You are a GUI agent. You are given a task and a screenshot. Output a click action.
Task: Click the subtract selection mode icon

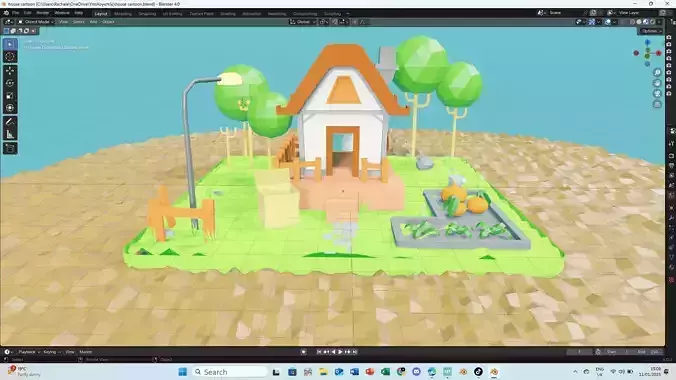(20, 31)
